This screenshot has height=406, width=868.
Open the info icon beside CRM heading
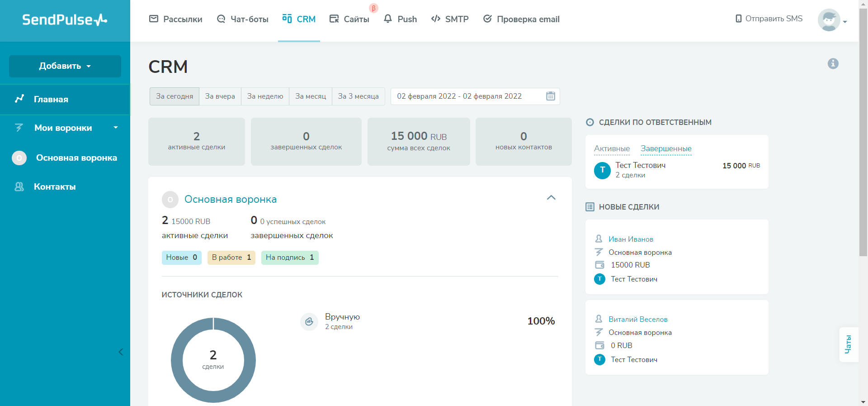(x=833, y=64)
